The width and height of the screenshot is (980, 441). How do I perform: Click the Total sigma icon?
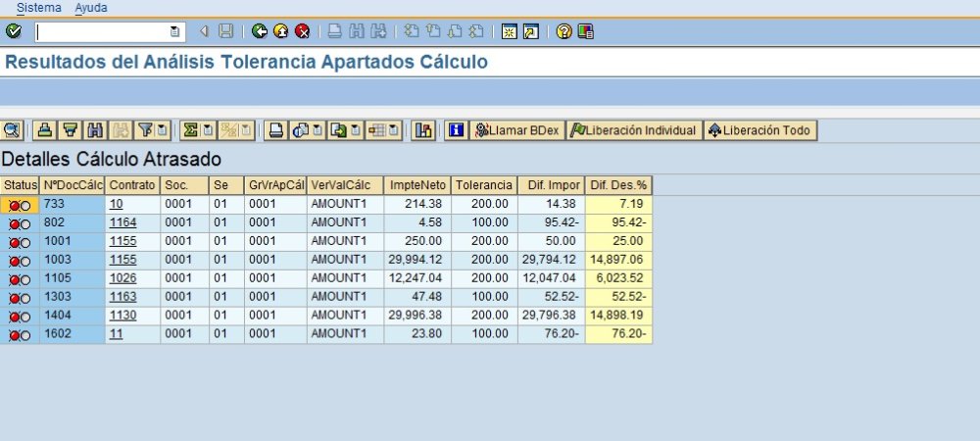click(x=191, y=130)
